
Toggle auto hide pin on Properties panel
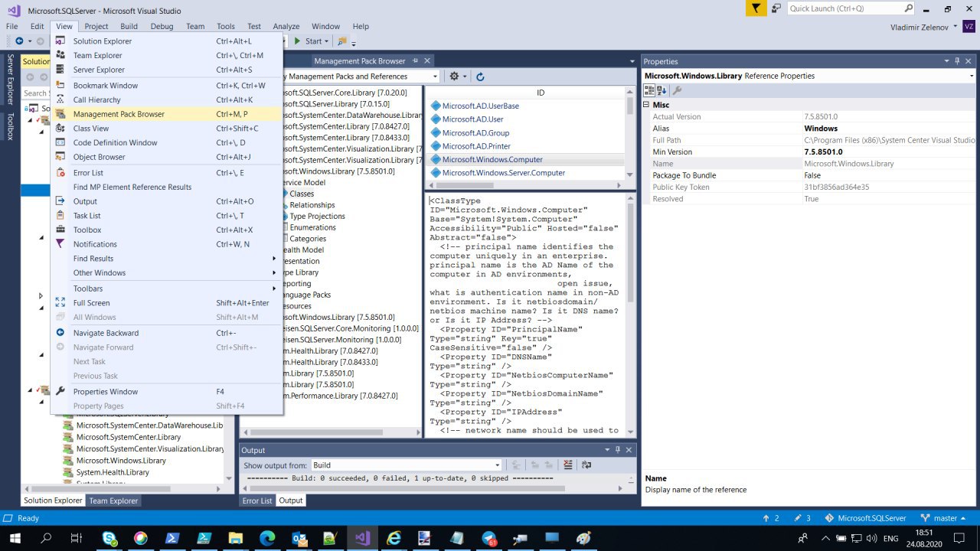click(x=958, y=61)
